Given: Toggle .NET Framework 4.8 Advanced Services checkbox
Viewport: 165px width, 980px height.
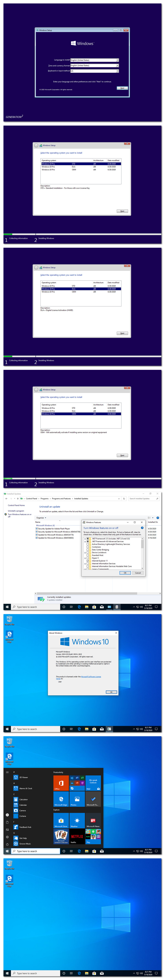Looking at the screenshot, I should click(x=88, y=541).
